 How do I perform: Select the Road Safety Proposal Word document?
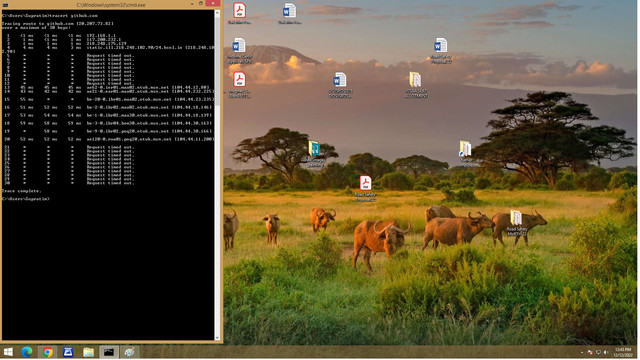(441, 50)
